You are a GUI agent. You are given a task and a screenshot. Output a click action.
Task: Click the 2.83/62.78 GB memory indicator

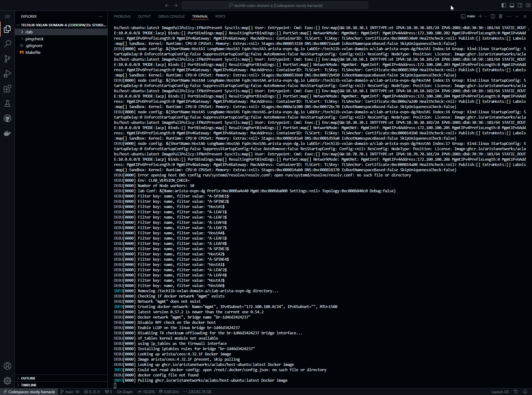click(x=197, y=392)
